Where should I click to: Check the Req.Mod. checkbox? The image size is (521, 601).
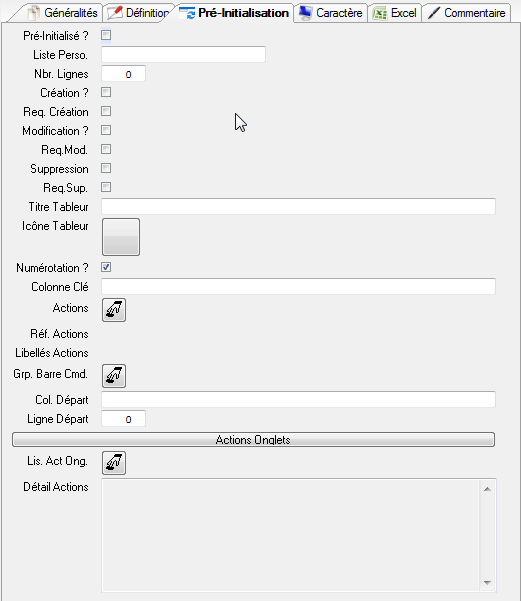point(106,149)
